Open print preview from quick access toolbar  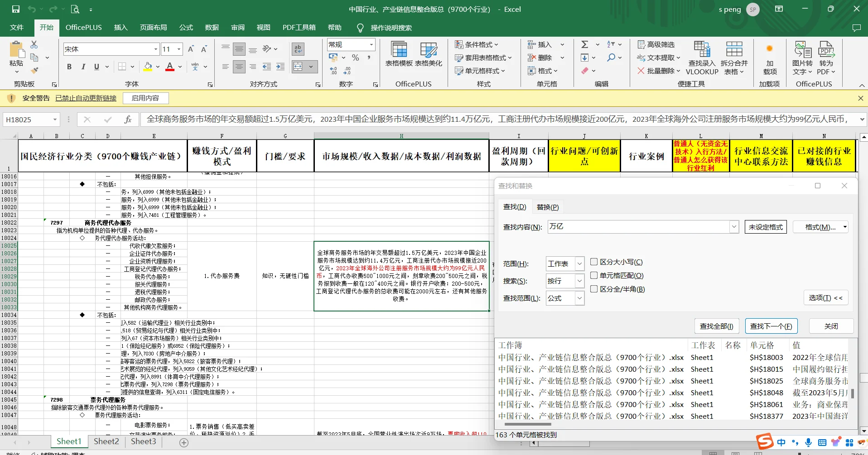75,9
